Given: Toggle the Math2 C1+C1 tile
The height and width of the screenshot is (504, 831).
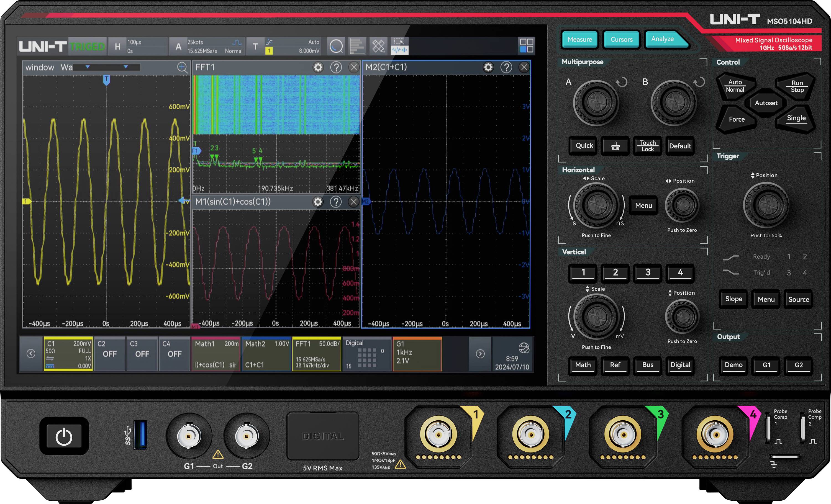Looking at the screenshot, I should point(266,354).
